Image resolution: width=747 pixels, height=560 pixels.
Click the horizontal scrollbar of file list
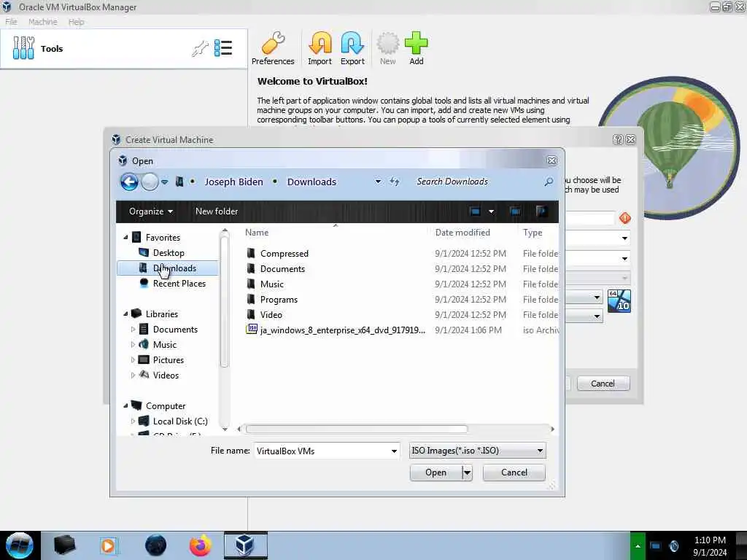pos(356,429)
